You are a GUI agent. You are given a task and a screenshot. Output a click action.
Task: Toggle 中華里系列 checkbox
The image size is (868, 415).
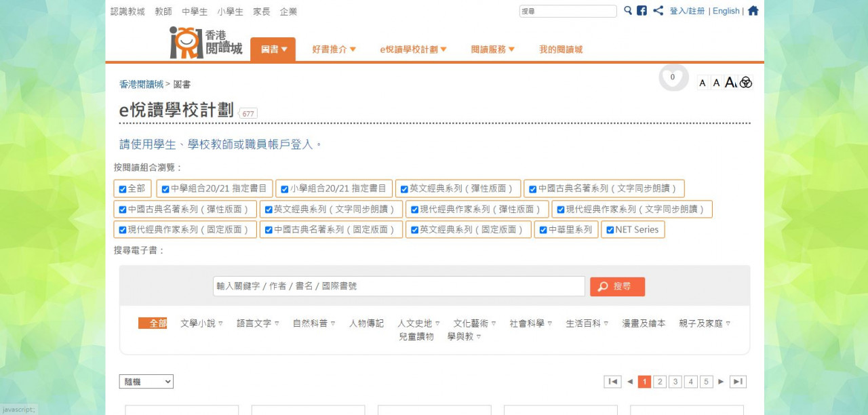point(543,230)
